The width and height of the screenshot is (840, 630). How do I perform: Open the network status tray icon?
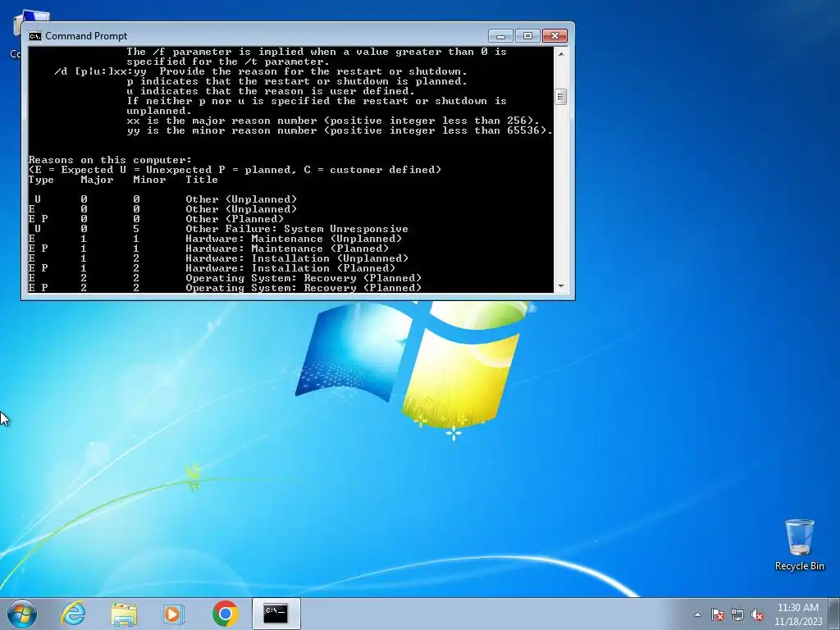click(737, 614)
